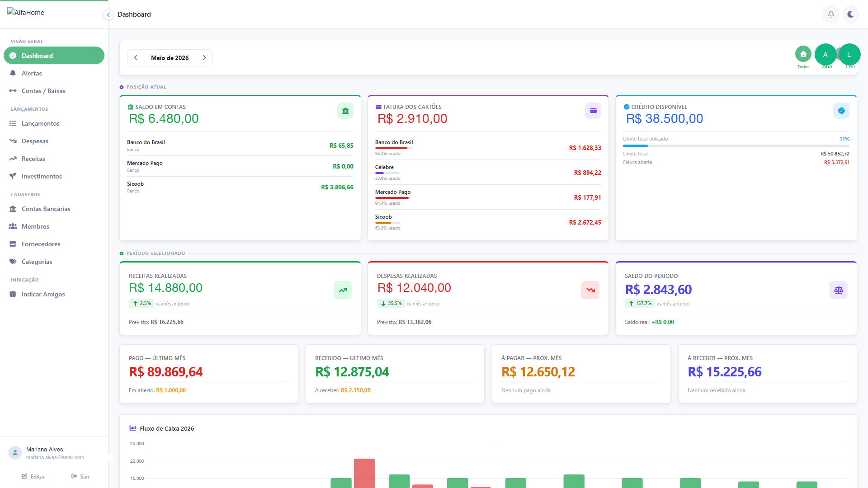
Task: Open Lançamentos in the sidebar
Action: pyautogui.click(x=54, y=123)
